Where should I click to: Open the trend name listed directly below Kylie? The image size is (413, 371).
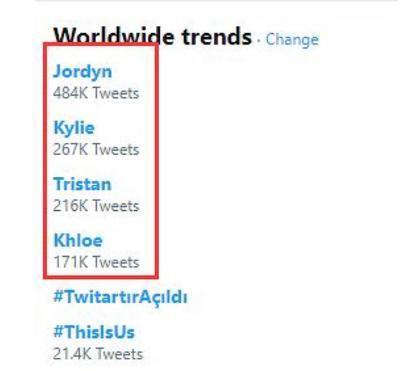point(82,184)
